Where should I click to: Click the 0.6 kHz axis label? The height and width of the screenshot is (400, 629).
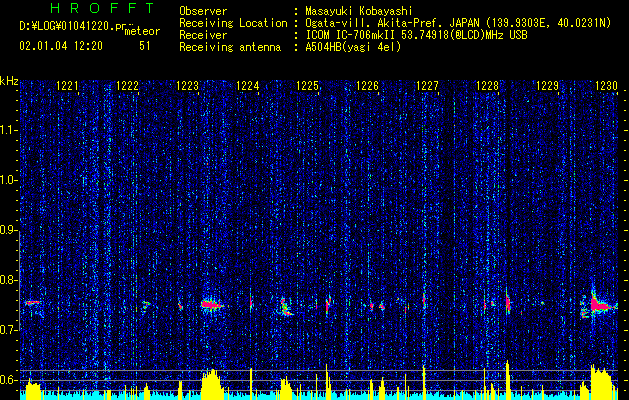coord(9,380)
